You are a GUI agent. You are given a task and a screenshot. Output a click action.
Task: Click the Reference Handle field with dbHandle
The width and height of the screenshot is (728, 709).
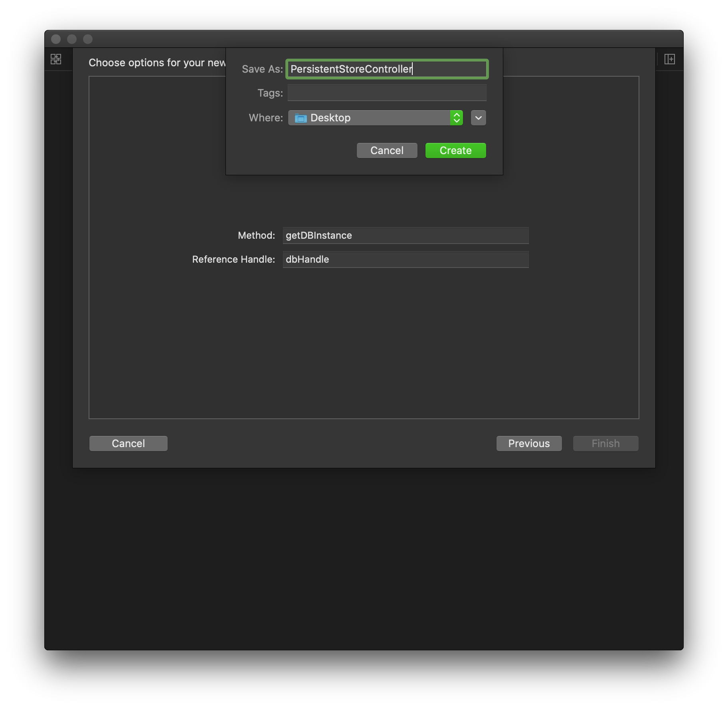coord(405,259)
